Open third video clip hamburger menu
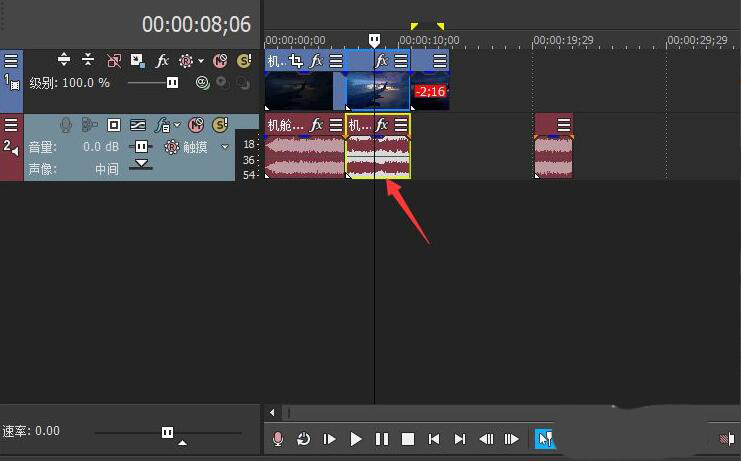The width and height of the screenshot is (741, 461). click(x=440, y=61)
